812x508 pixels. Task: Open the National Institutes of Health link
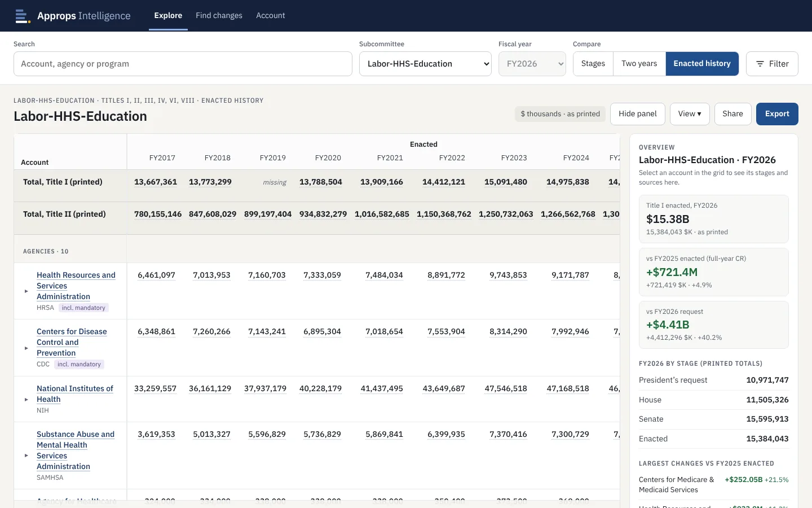tap(74, 394)
